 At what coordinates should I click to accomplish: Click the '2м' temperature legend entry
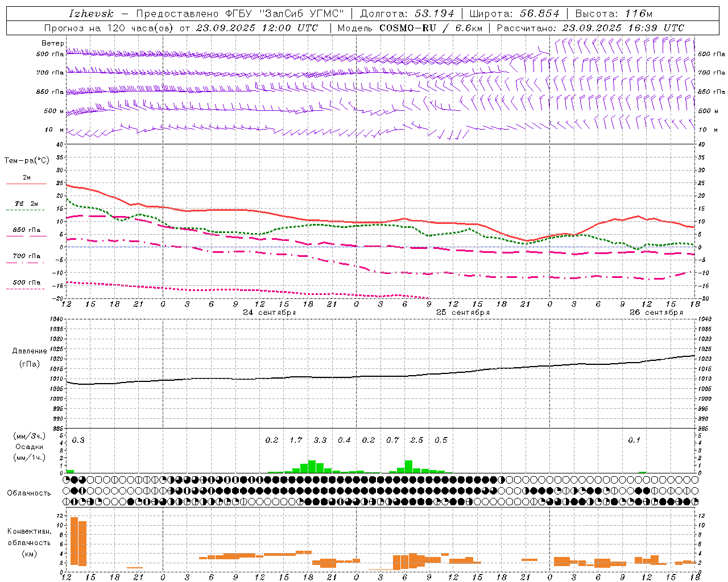click(x=27, y=177)
